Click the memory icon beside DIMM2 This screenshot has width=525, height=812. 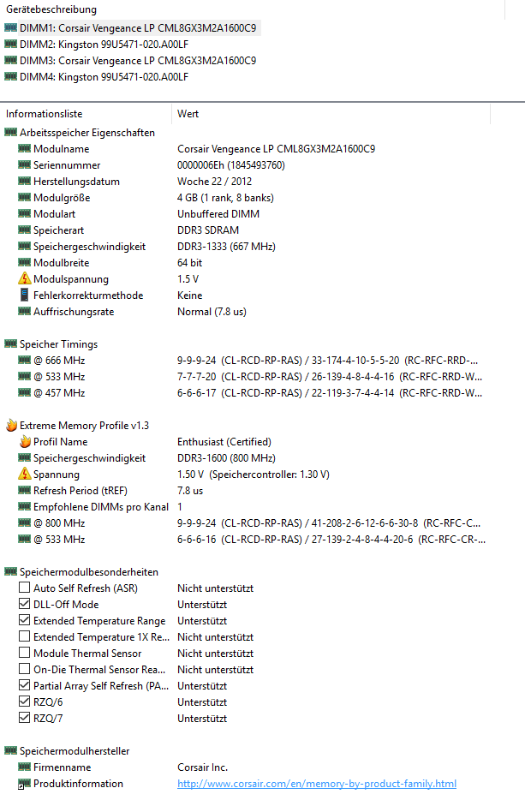click(10, 44)
